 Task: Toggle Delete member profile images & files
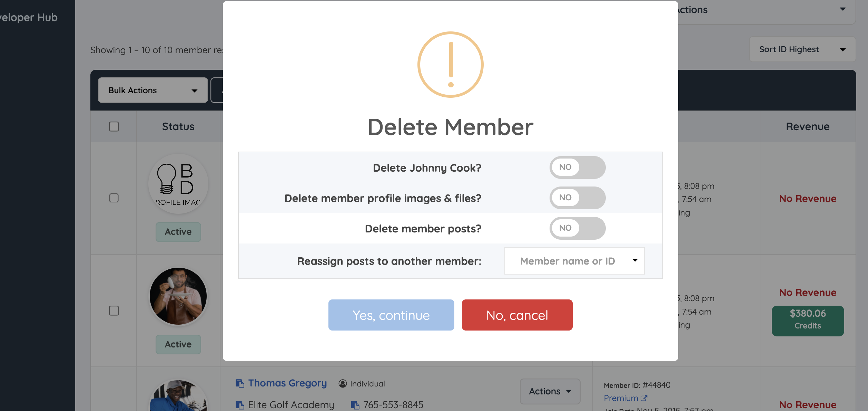tap(577, 198)
